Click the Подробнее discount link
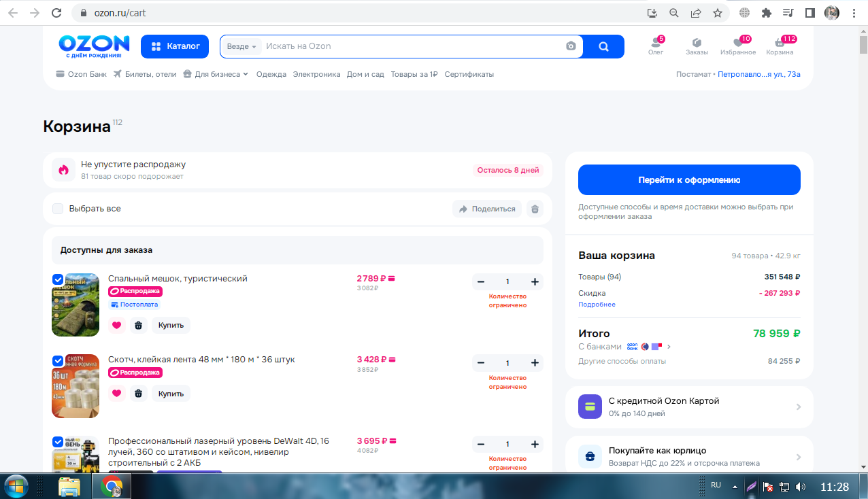Screen dimensions: 868x499 coord(597,305)
